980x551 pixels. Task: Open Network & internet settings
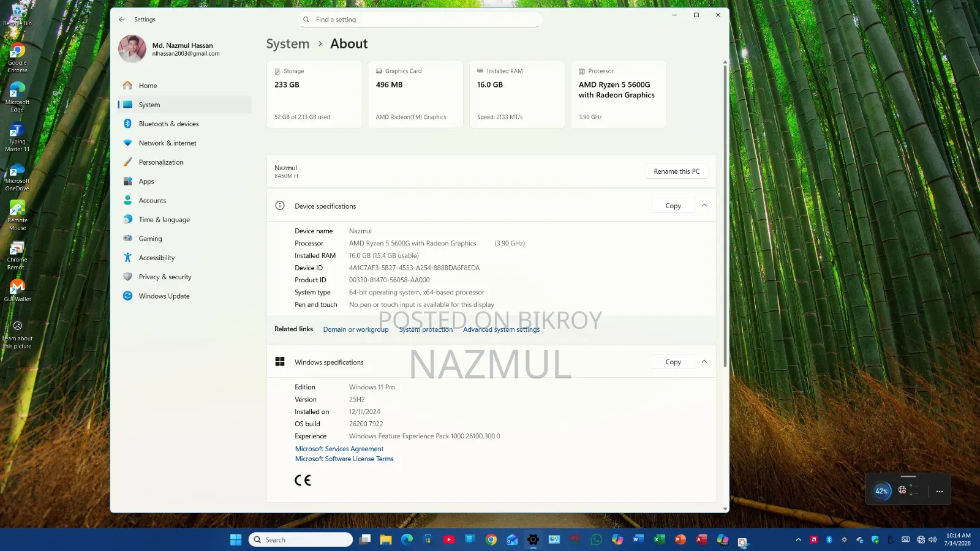pyautogui.click(x=184, y=143)
